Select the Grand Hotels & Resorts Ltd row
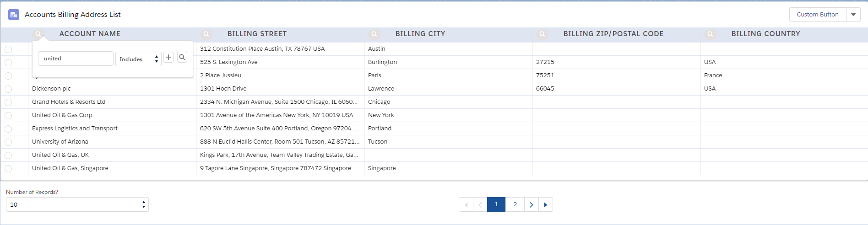Viewport: 868px width, 225px height. [x=8, y=102]
